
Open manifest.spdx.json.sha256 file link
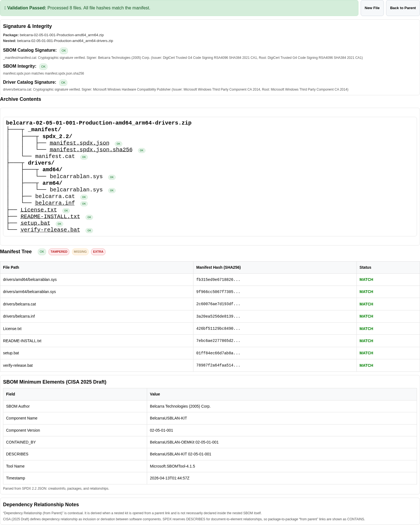91,150
